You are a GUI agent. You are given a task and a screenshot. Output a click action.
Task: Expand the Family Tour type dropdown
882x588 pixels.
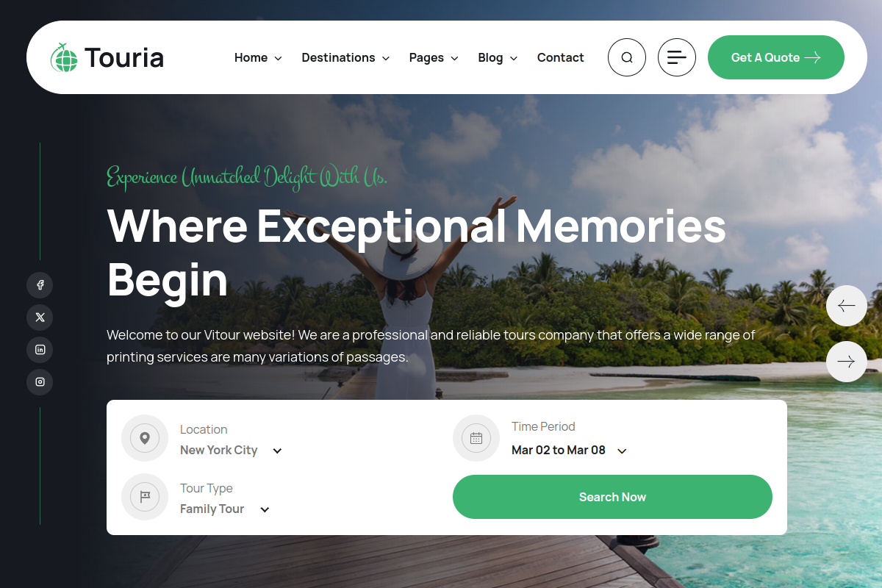click(x=225, y=509)
